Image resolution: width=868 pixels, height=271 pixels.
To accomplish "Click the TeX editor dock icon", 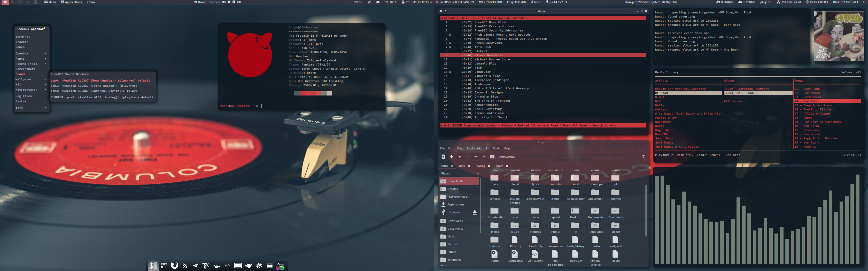I will pyautogui.click(x=227, y=266).
